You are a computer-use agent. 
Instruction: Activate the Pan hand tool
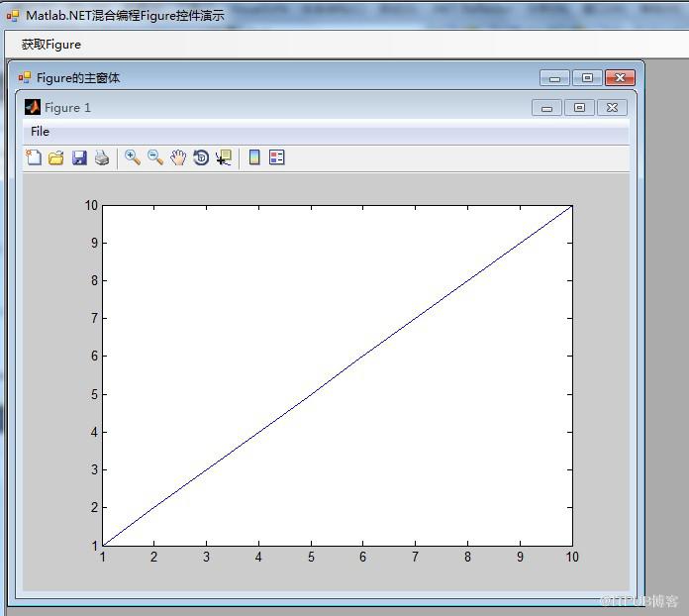click(x=178, y=157)
